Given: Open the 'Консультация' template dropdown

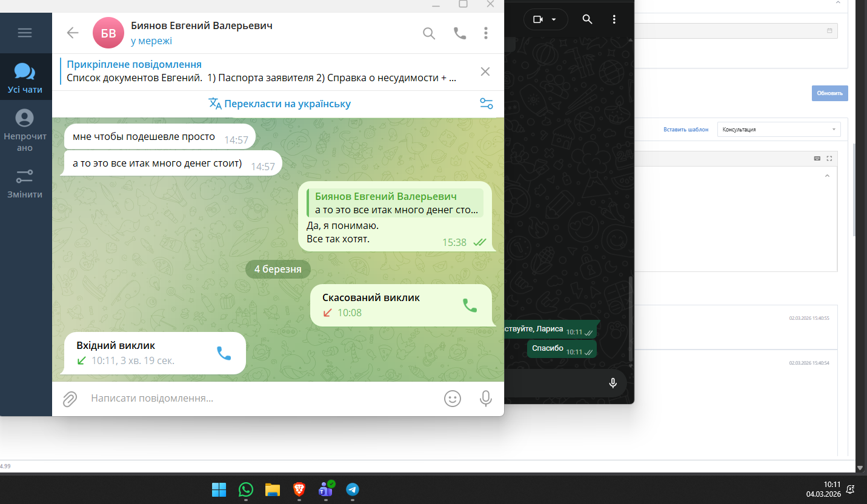Looking at the screenshot, I should point(779,129).
